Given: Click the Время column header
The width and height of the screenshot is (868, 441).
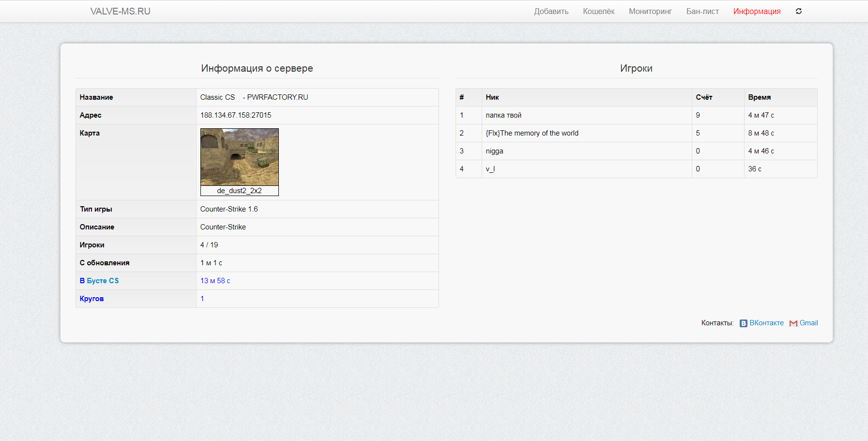Looking at the screenshot, I should pyautogui.click(x=759, y=97).
